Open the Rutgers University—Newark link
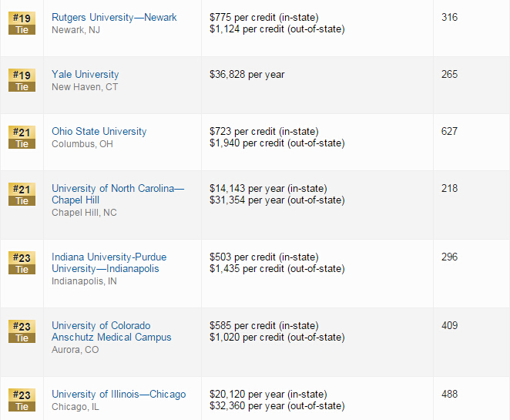The width and height of the screenshot is (510, 420). (114, 17)
